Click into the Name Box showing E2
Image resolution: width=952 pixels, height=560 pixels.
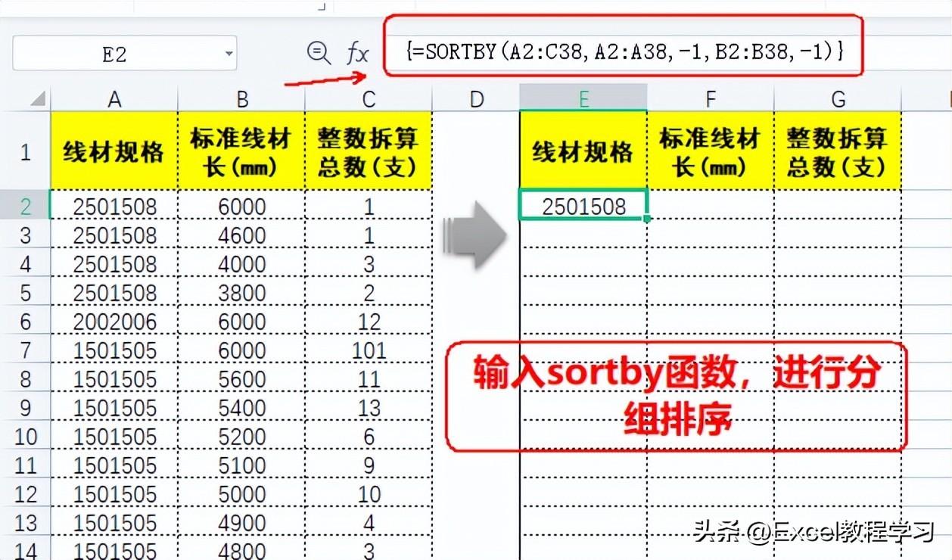124,54
